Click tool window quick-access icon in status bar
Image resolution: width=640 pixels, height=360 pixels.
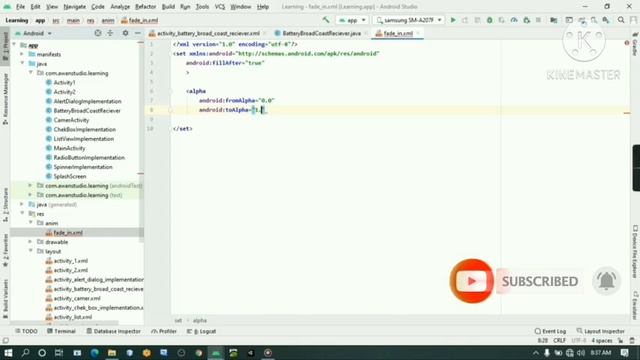tap(5, 340)
